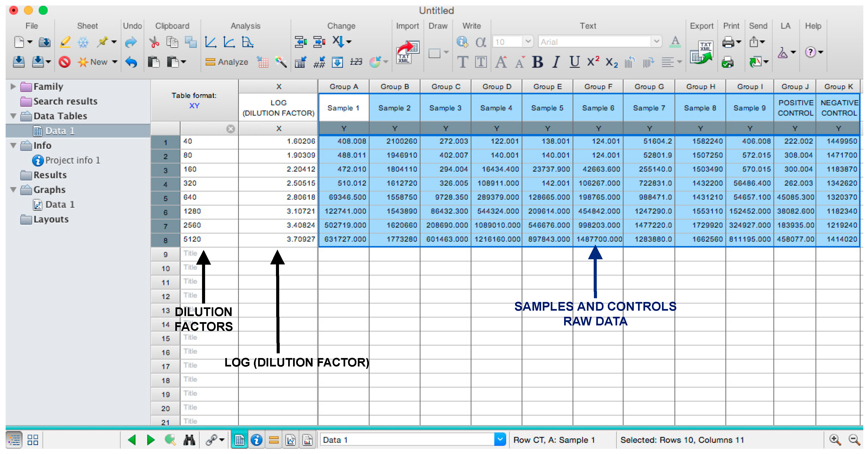Screen dimensions: 868x454
Task: Open the Arial font name dropdown
Action: coord(656,42)
